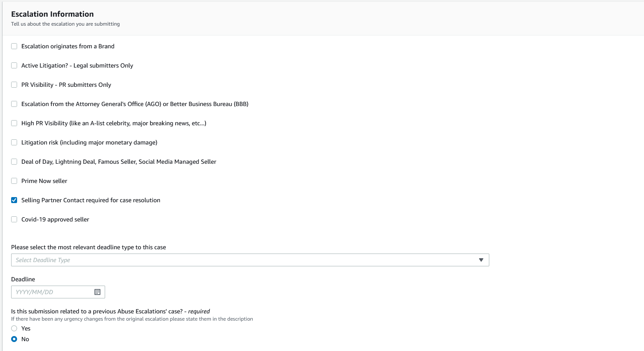This screenshot has height=351, width=644.
Task: Open the calendar icon in Deadline field
Action: [x=97, y=292]
